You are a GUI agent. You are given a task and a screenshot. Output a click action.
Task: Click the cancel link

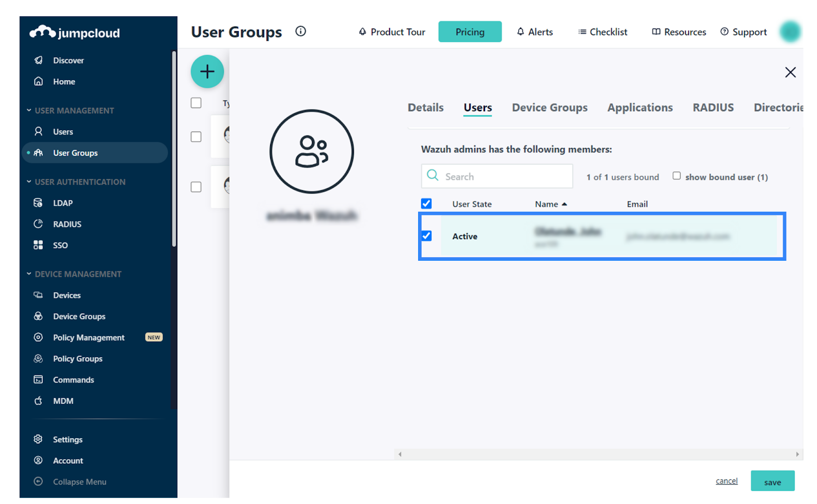click(x=727, y=481)
